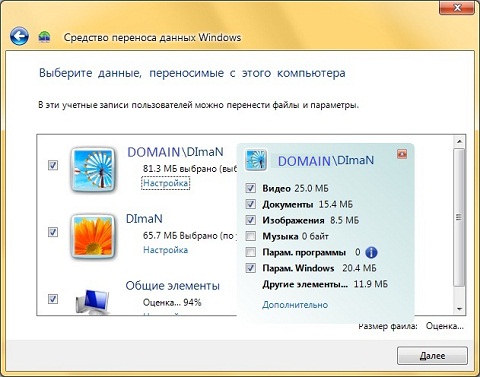Toggle the Парам. Windows checkbox
Image resolution: width=480 pixels, height=377 pixels.
tap(251, 268)
